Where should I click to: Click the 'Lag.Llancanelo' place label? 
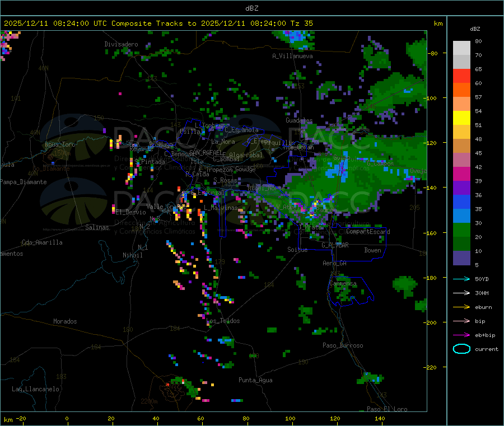coord(35,389)
